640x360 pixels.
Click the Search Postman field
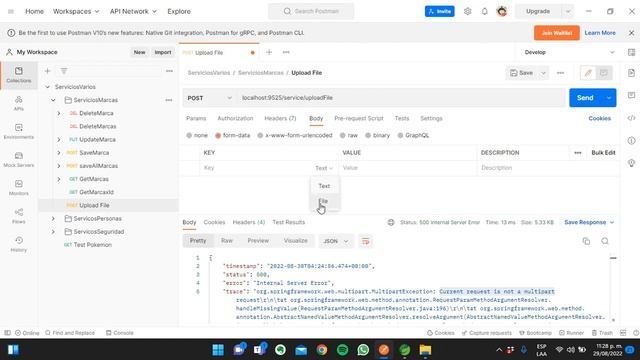[311, 11]
